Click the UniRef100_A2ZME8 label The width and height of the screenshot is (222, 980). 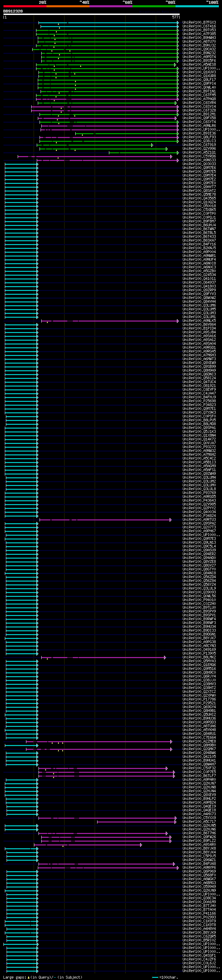click(x=199, y=741)
